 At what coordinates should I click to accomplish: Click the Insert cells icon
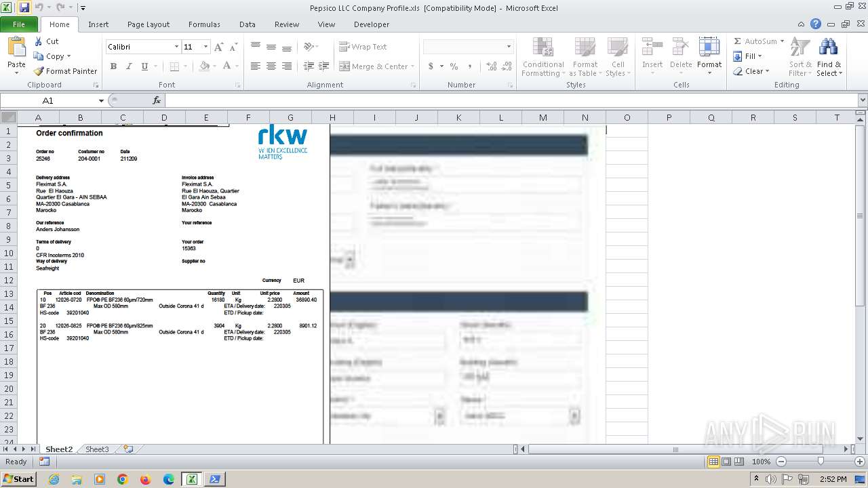[652, 47]
